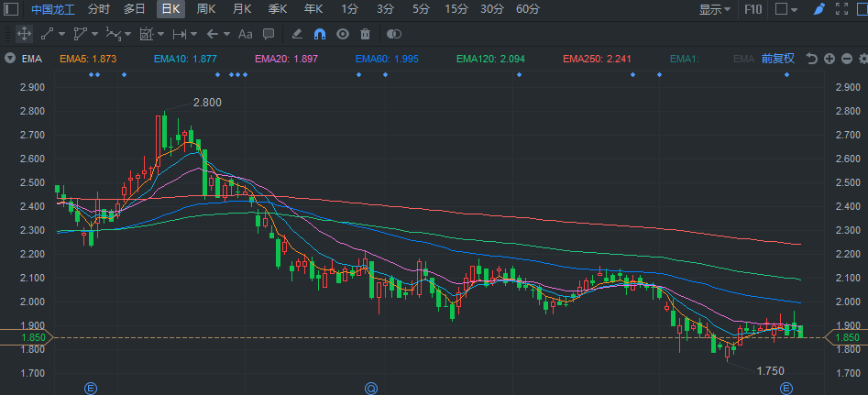Select the arrow annotation tool
The height and width of the screenshot is (395, 868).
pyautogui.click(x=213, y=34)
